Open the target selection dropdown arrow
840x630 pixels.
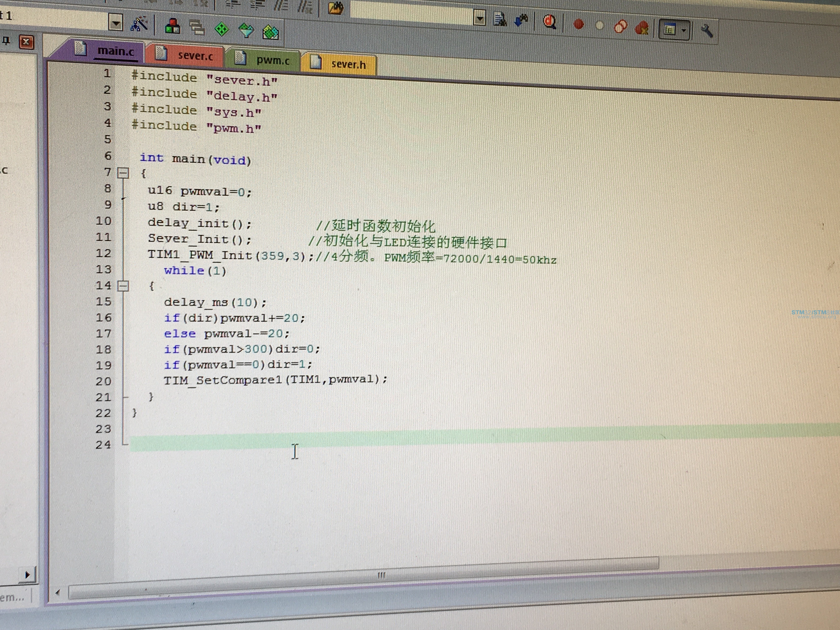click(x=116, y=23)
